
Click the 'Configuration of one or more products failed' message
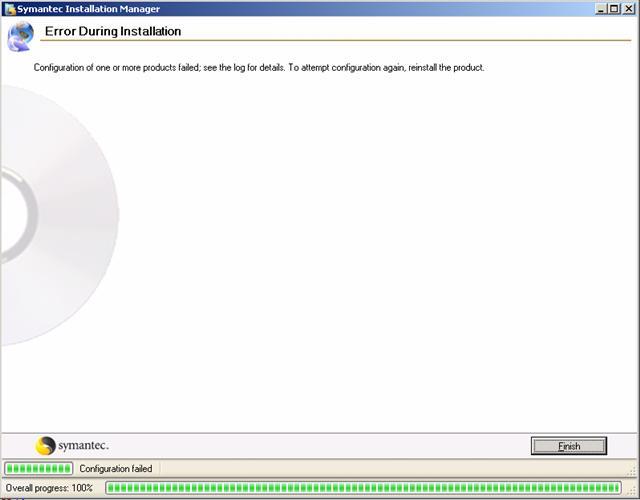click(x=259, y=67)
